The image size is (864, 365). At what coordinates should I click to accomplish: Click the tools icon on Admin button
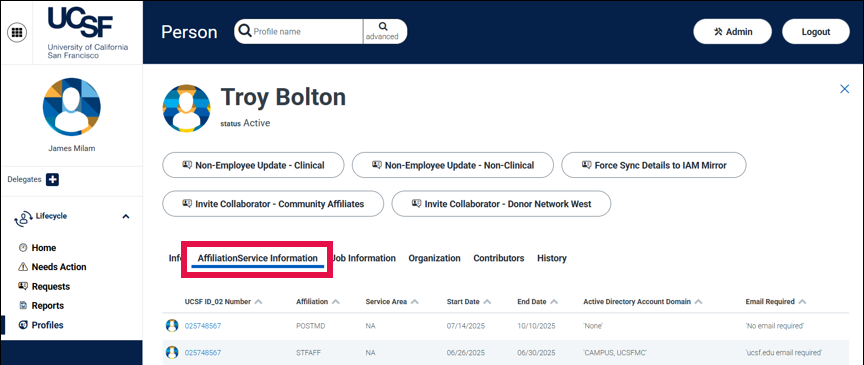click(x=718, y=32)
